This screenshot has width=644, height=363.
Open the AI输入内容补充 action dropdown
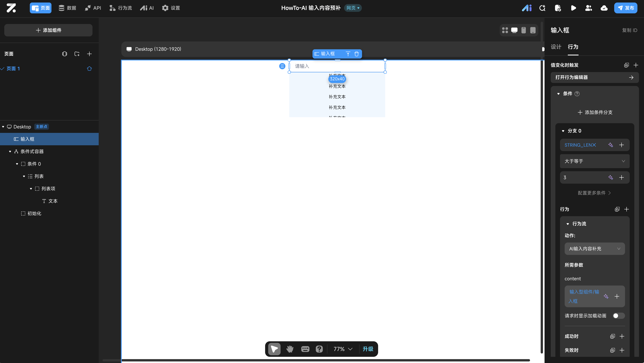point(594,249)
